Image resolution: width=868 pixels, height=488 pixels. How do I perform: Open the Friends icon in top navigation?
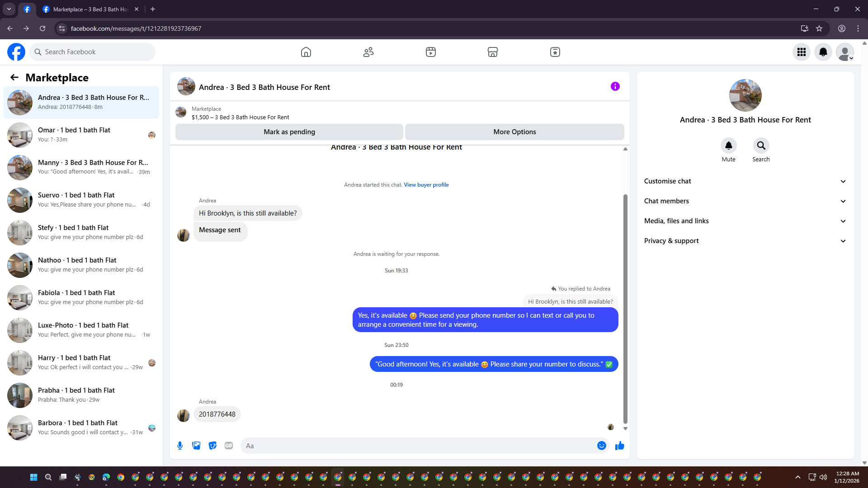(x=368, y=52)
